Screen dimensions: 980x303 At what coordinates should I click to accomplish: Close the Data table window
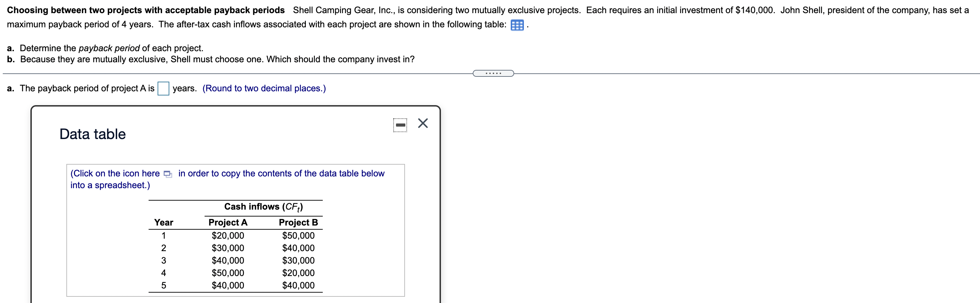tap(423, 122)
